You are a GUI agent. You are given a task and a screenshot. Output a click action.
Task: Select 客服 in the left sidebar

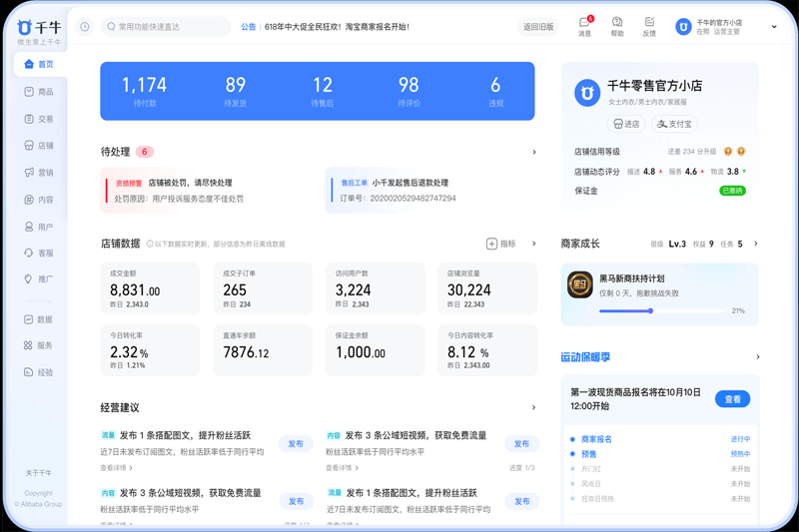click(39, 254)
